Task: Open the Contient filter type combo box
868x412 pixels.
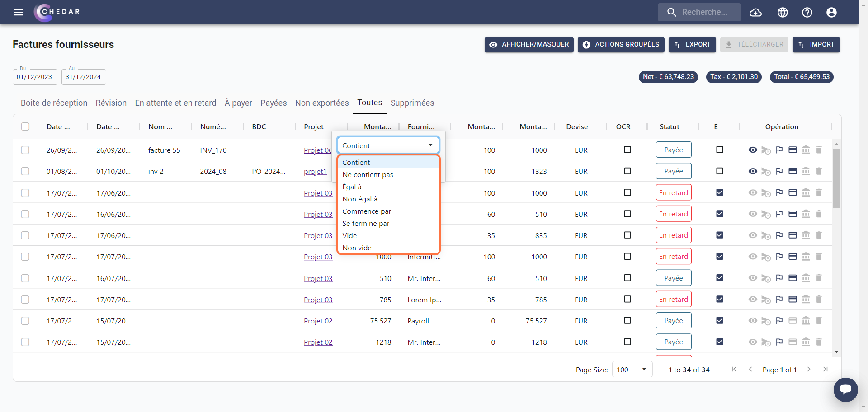Action: coord(388,145)
